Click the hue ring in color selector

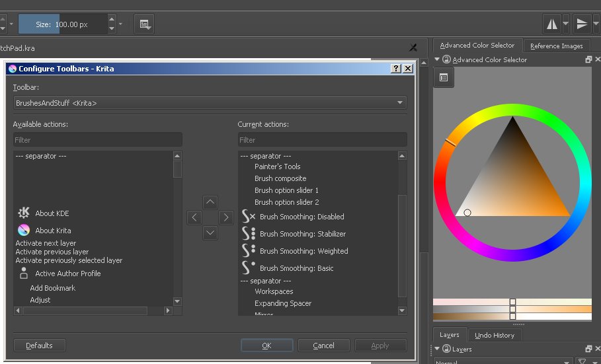[x=512, y=110]
